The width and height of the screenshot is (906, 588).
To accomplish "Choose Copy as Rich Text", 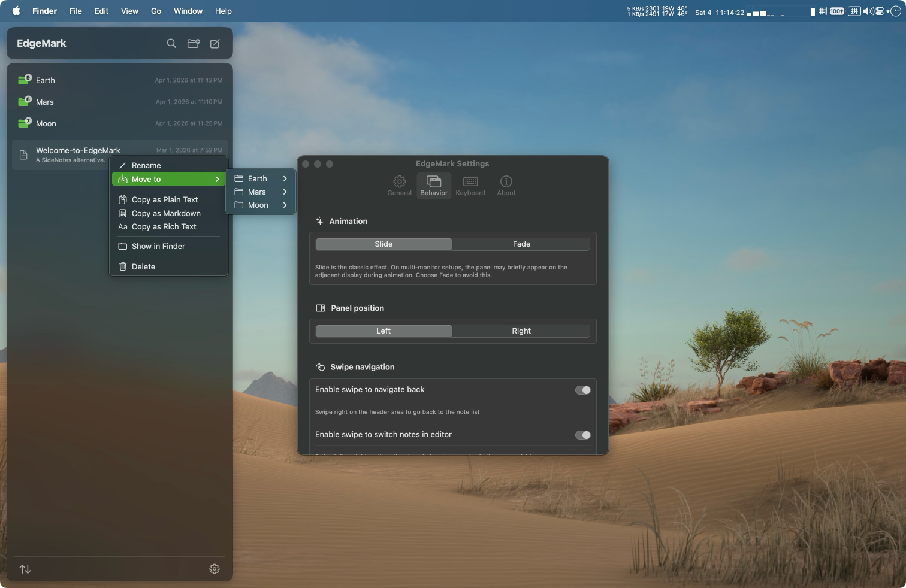I will pyautogui.click(x=168, y=226).
